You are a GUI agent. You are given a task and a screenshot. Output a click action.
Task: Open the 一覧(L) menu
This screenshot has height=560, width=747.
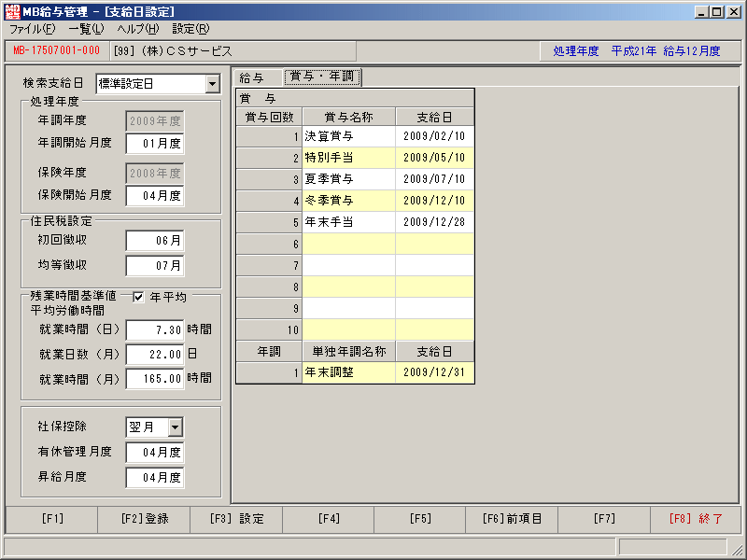click(x=86, y=29)
